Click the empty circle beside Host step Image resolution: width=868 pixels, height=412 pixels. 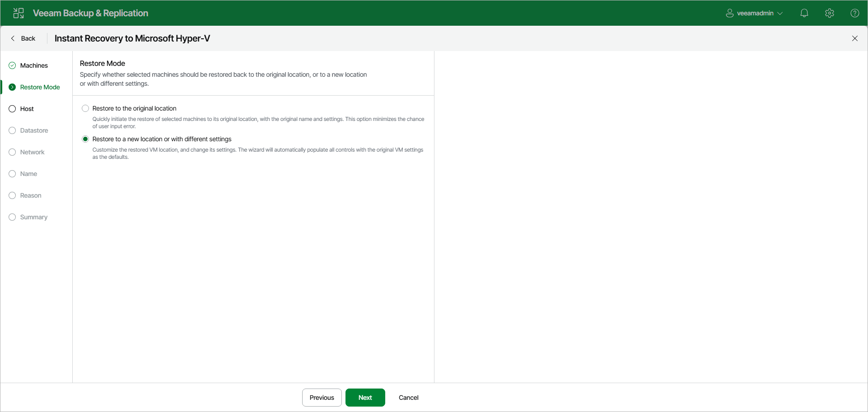pyautogui.click(x=12, y=108)
